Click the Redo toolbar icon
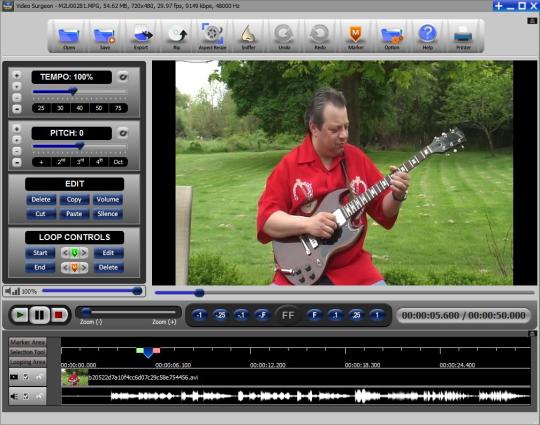This screenshot has width=540, height=425. tap(320, 36)
